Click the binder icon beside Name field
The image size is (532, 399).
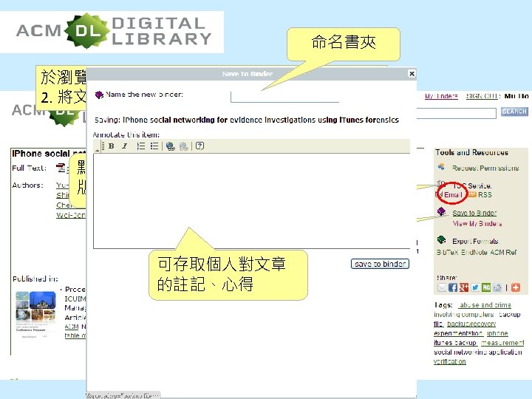(x=99, y=95)
